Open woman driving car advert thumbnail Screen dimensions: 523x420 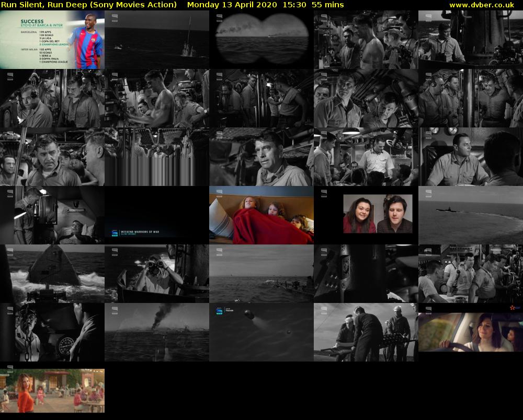click(x=471, y=332)
